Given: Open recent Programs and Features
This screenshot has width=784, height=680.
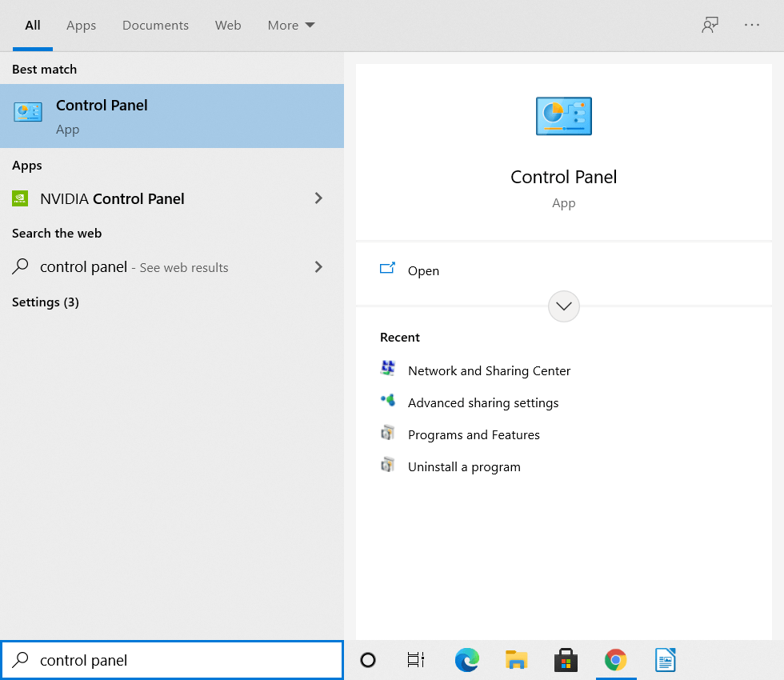Looking at the screenshot, I should (474, 434).
